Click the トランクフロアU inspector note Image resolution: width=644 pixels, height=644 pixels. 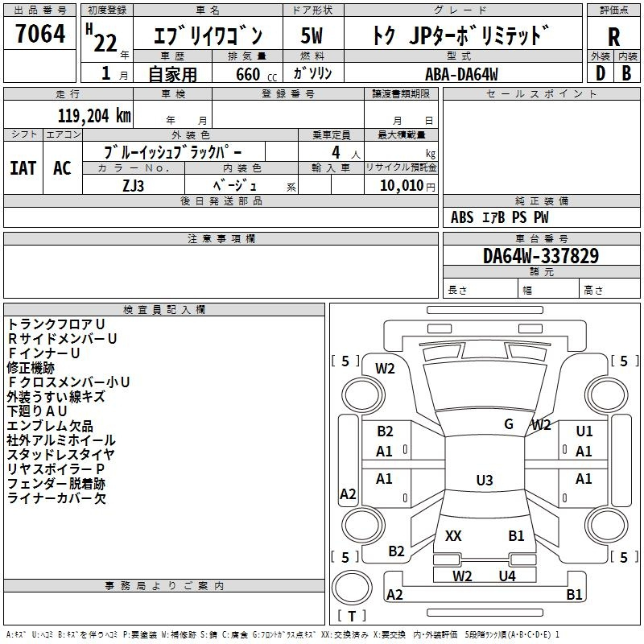(x=56, y=324)
